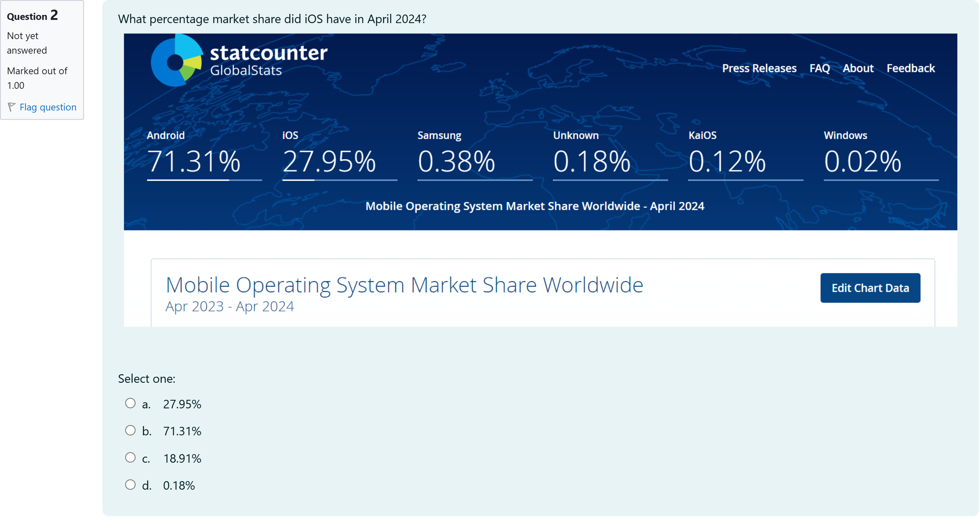
Task: Open the Press Releases menu item
Action: tap(759, 69)
